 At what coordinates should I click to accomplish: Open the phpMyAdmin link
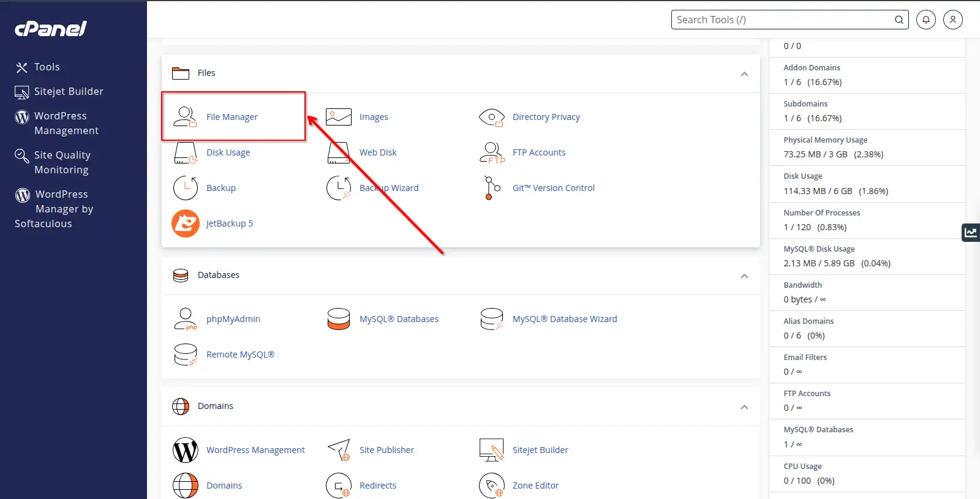pyautogui.click(x=233, y=319)
